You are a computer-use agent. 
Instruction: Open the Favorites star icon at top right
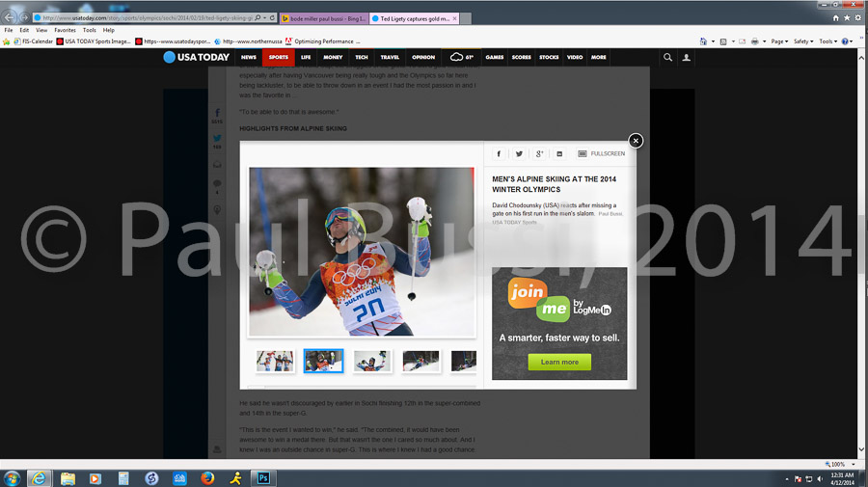click(x=847, y=18)
